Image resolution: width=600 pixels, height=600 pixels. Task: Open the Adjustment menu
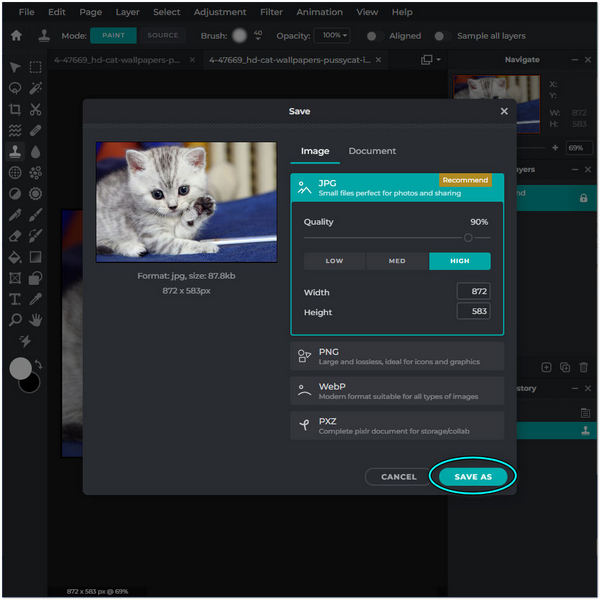218,12
